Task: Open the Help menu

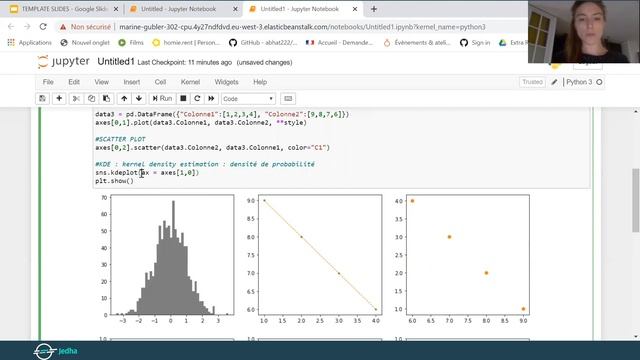Action: [x=260, y=82]
